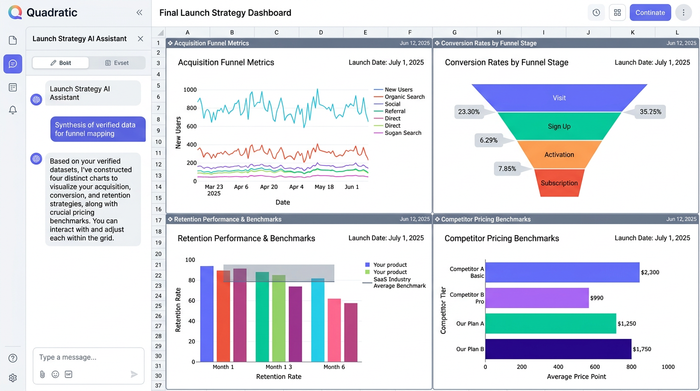Open the emoji picker icon
Viewport: 700px width, 391px height.
coord(55,374)
